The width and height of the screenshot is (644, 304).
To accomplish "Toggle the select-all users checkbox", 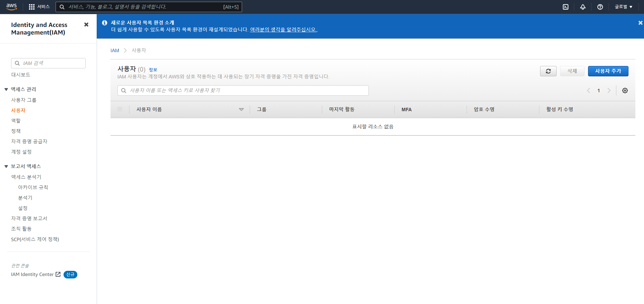I will 120,109.
